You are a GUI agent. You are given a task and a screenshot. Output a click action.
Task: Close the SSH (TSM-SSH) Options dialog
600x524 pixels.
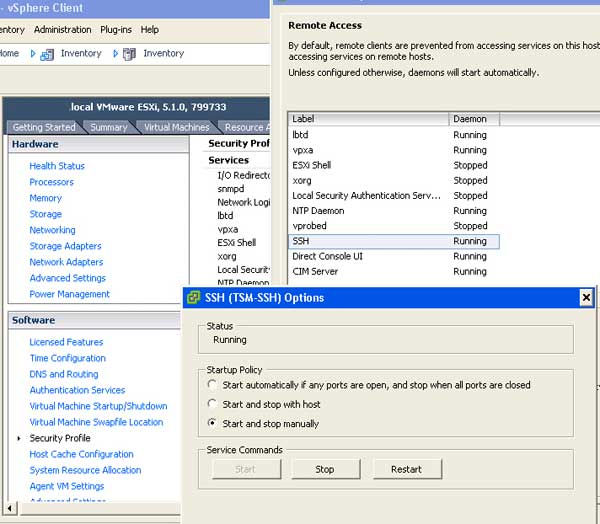click(586, 297)
